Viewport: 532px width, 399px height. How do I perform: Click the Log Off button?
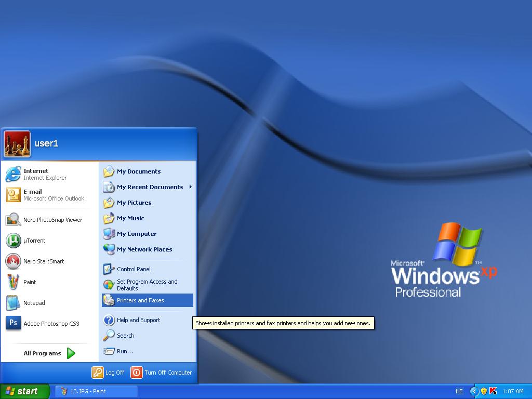[x=109, y=373]
